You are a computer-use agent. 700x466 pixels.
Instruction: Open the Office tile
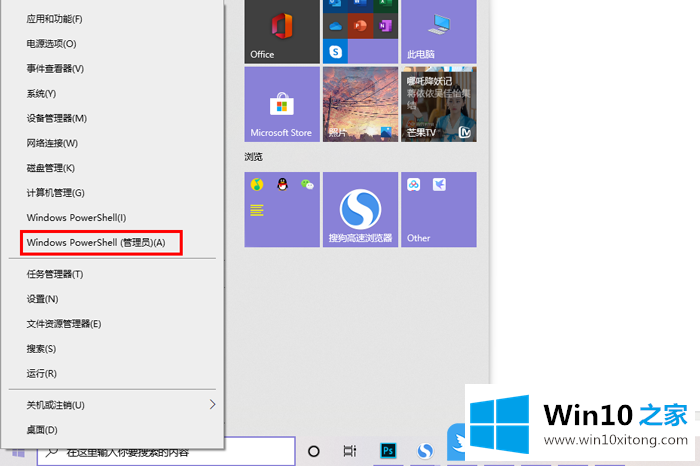click(282, 31)
